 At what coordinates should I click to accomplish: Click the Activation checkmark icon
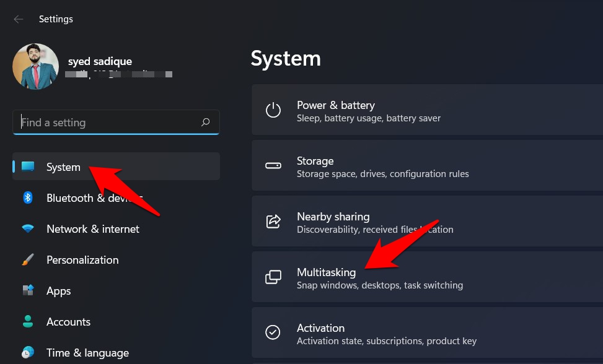click(273, 332)
